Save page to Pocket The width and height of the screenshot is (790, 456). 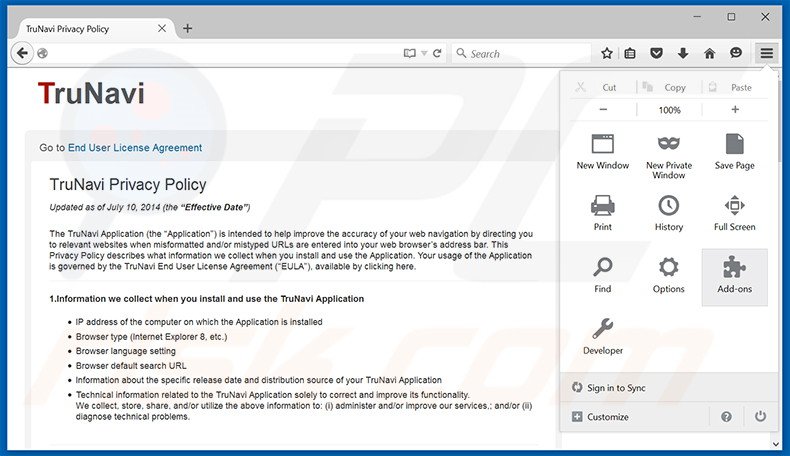[656, 53]
